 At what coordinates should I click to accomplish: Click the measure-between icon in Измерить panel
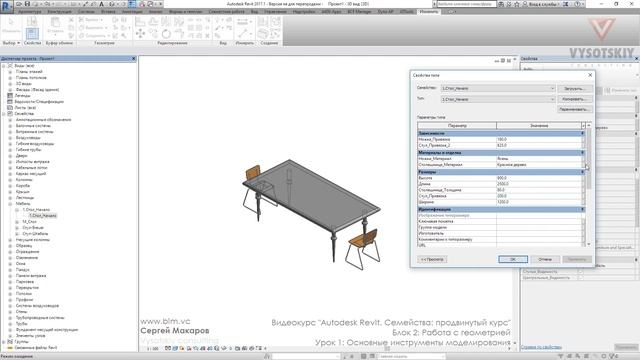pos(242,33)
